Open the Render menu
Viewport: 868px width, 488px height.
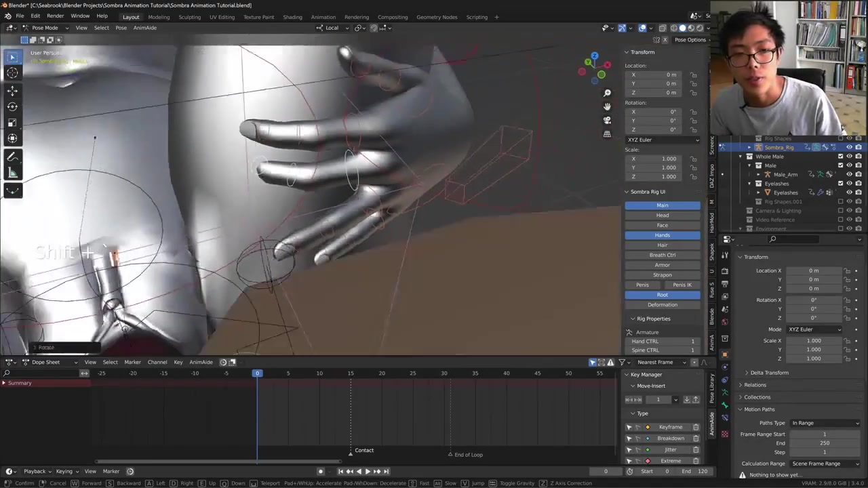pyautogui.click(x=55, y=16)
